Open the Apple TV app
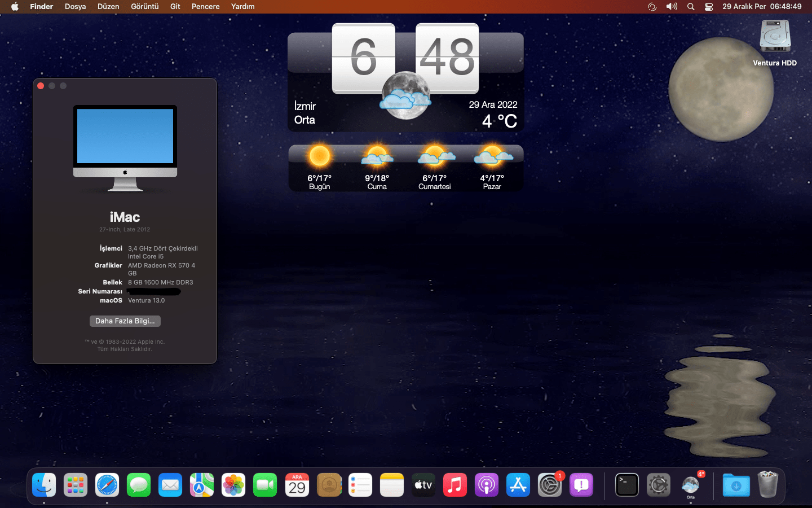 point(423,485)
